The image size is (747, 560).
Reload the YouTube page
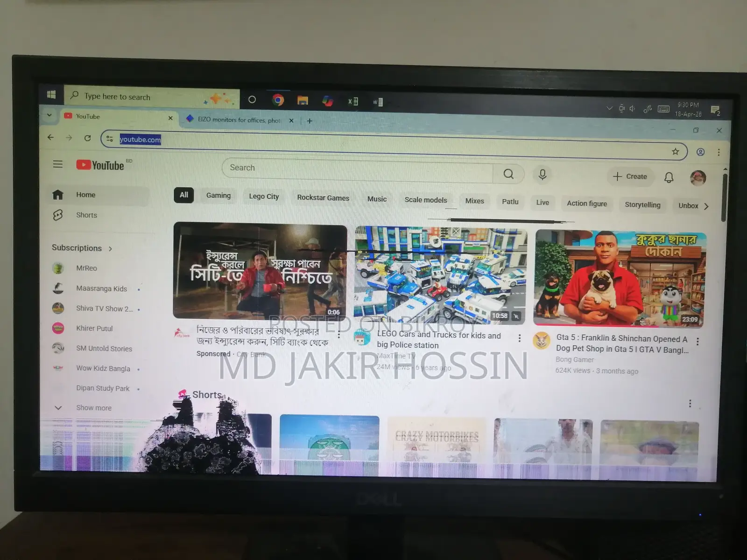point(87,138)
